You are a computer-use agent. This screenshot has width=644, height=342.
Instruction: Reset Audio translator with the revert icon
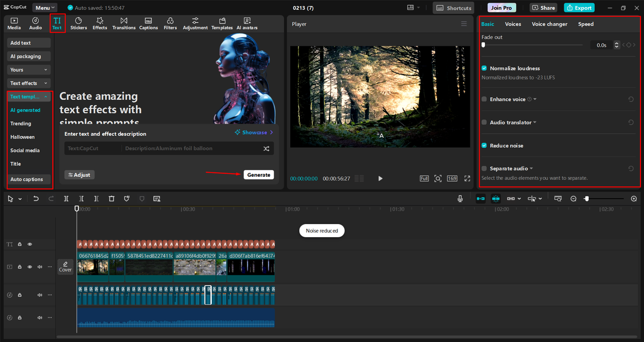(631, 122)
